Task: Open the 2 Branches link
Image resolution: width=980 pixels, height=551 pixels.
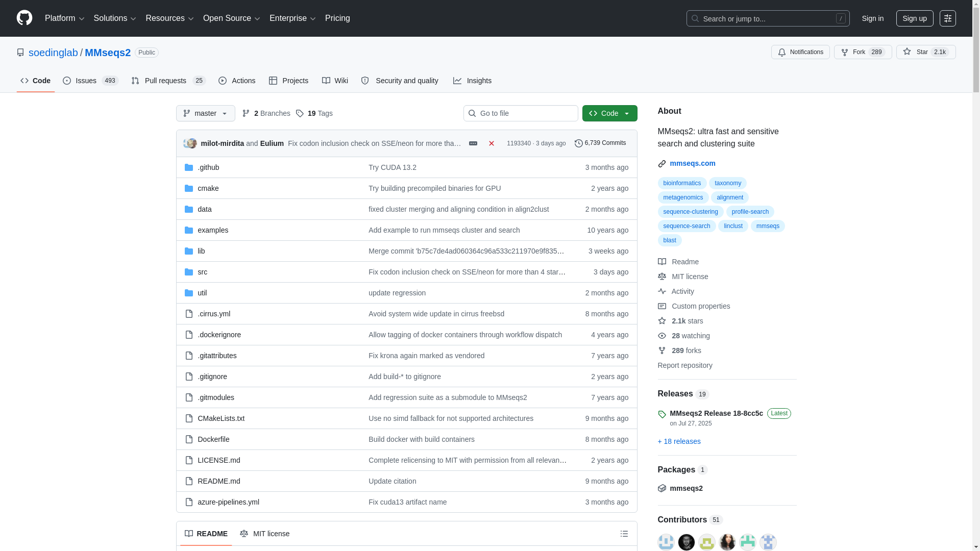Action: tap(266, 113)
